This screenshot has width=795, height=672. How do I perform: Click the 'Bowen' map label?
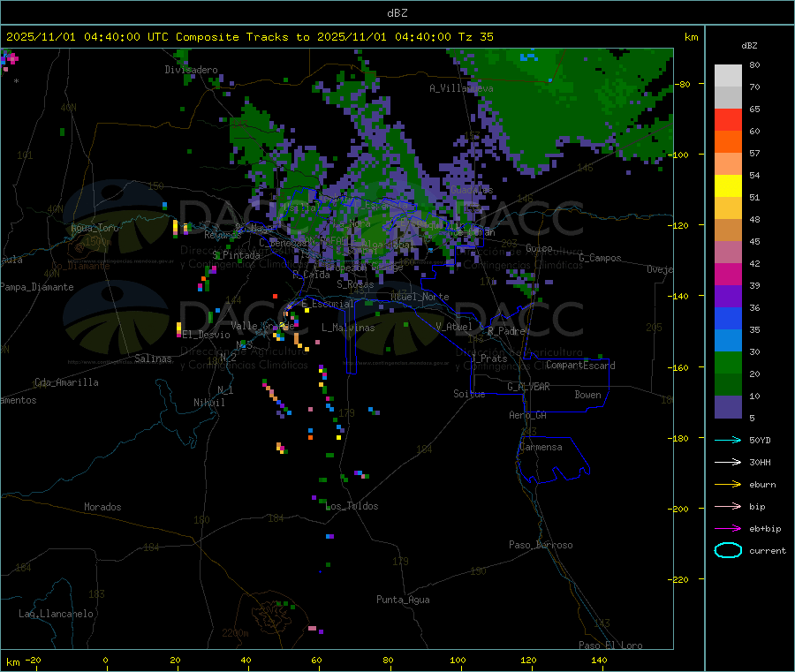click(x=588, y=395)
